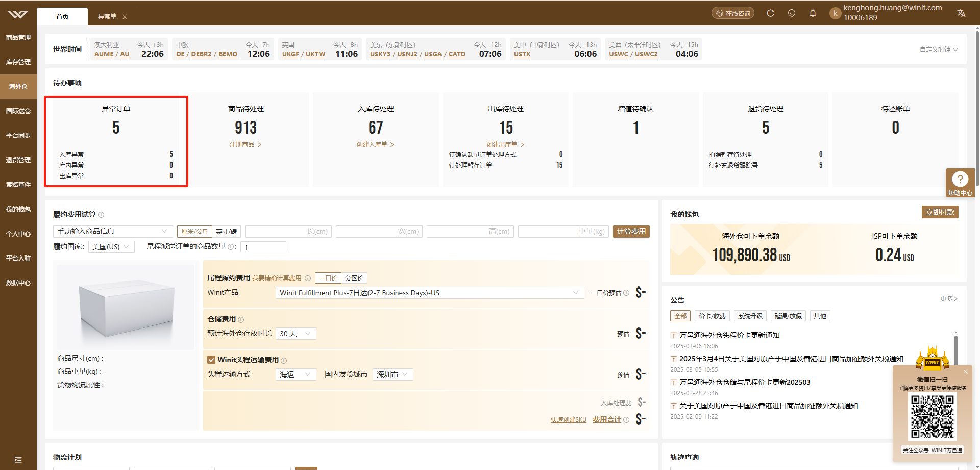The height and width of the screenshot is (470, 980).
Task: Click info icon beside 一口价预估
Action: (626, 293)
